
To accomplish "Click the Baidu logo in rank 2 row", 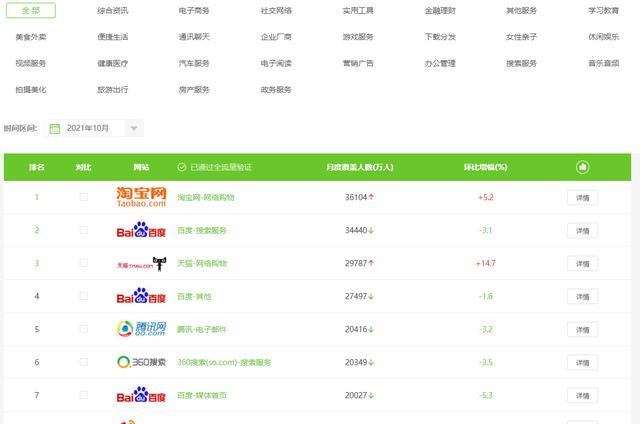I will 141,230.
